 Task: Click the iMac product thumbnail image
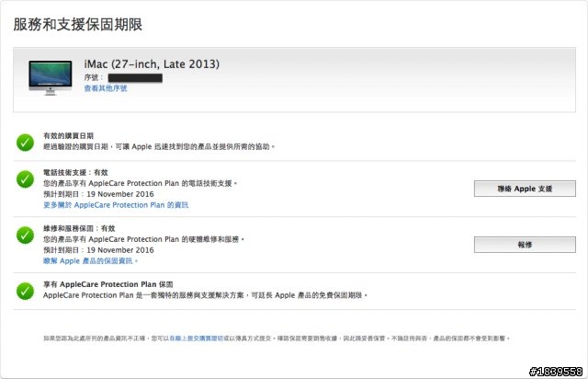pyautogui.click(x=51, y=78)
